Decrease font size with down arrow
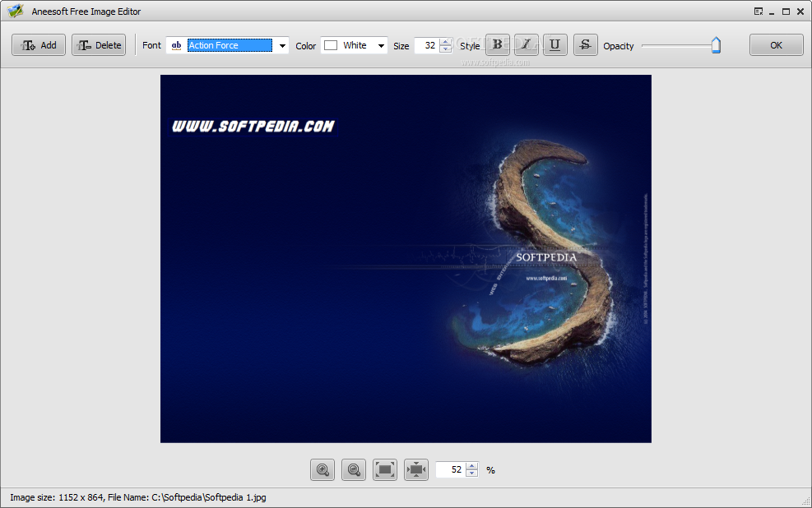 (x=445, y=49)
